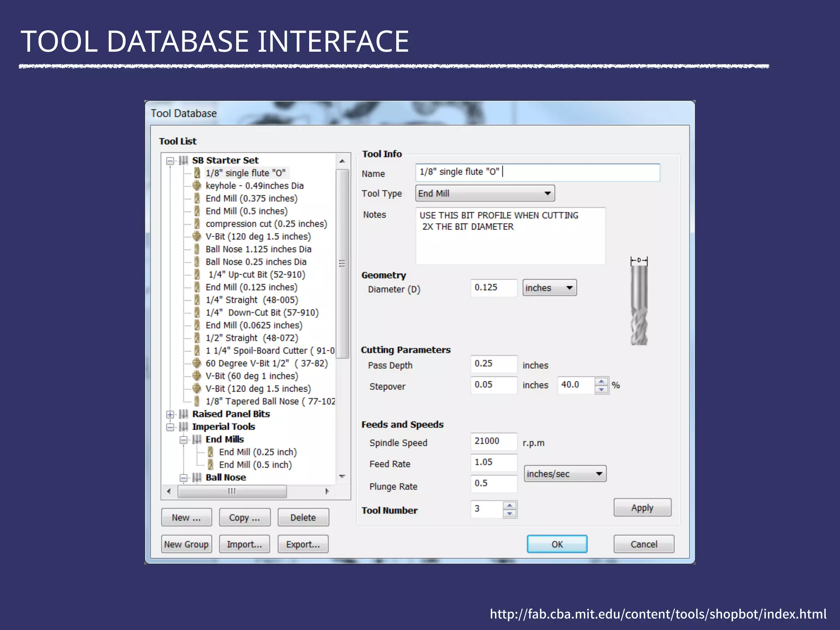The image size is (840, 630).
Task: Click the New ... button
Action: 187,517
